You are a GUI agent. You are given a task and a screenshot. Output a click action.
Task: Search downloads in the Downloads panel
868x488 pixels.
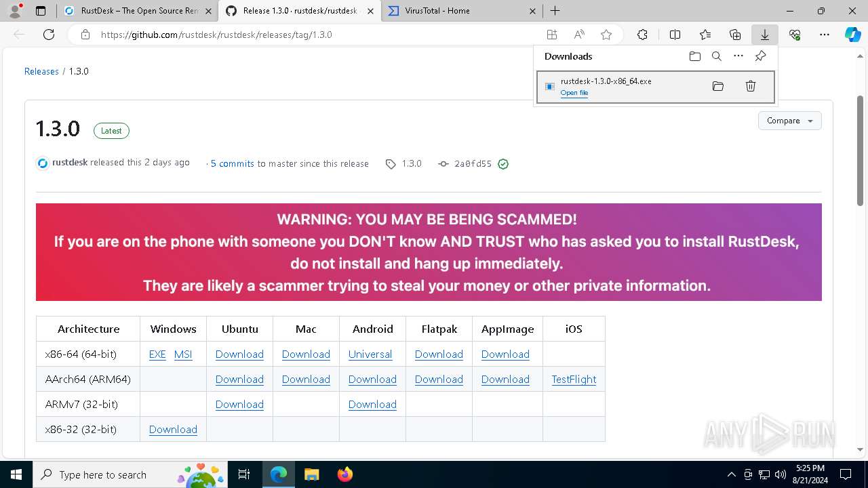pyautogui.click(x=716, y=56)
